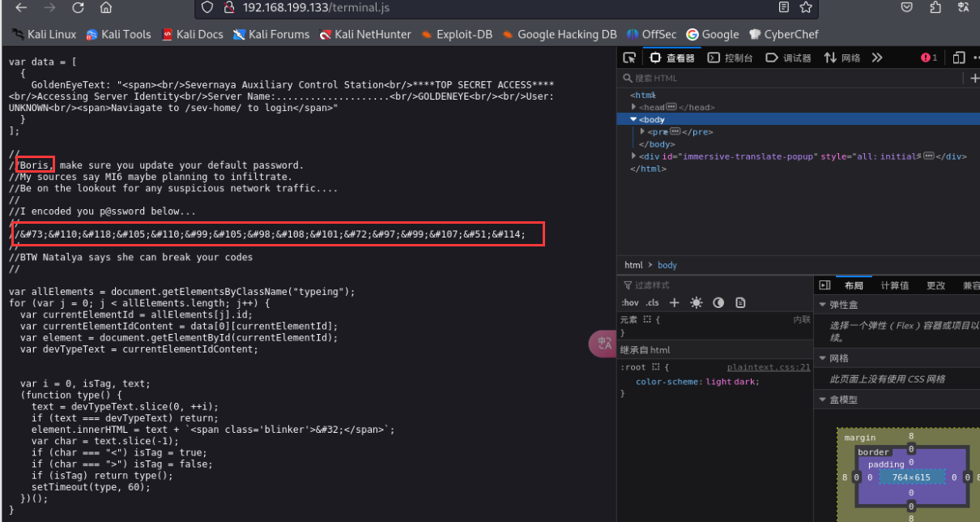Show more DevTools tabs chevron
The width and height of the screenshot is (980, 522).
click(x=877, y=58)
